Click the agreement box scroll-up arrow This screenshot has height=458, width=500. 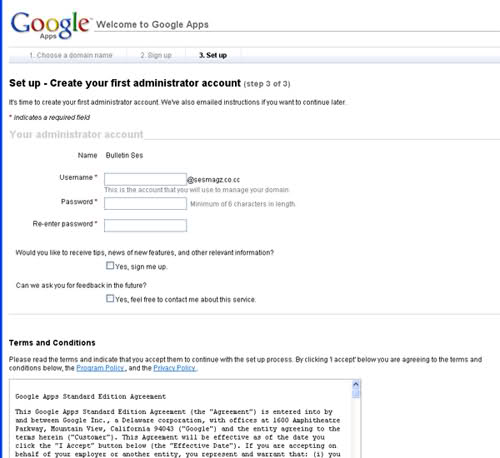[356, 384]
